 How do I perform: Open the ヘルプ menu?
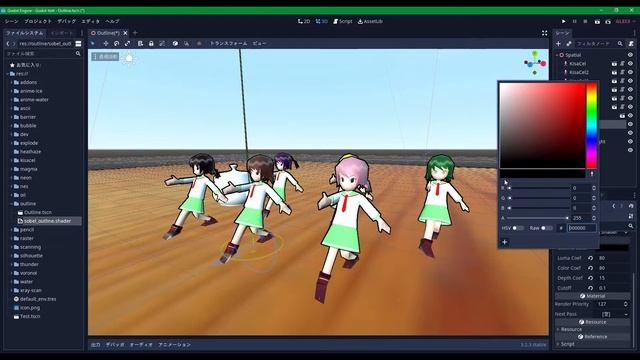tap(112, 21)
